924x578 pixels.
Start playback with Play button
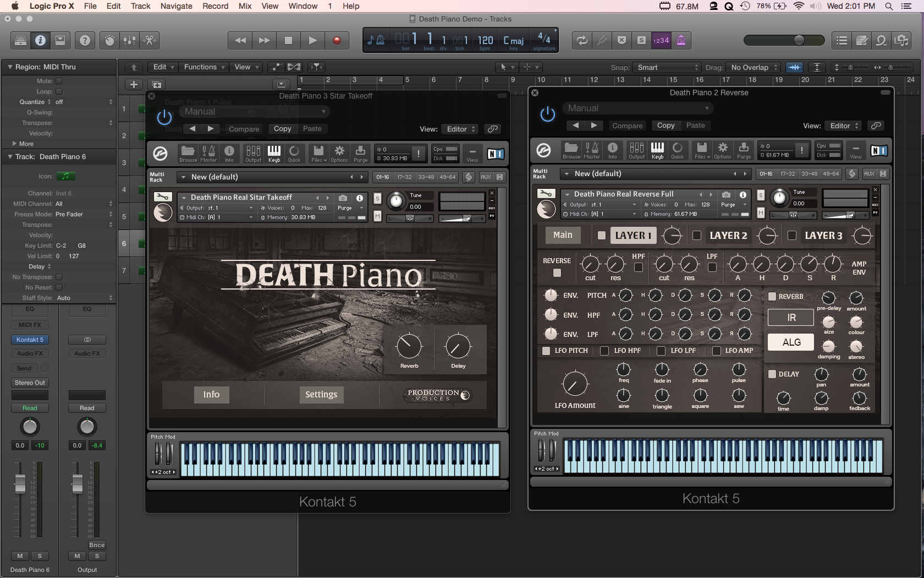coord(312,40)
